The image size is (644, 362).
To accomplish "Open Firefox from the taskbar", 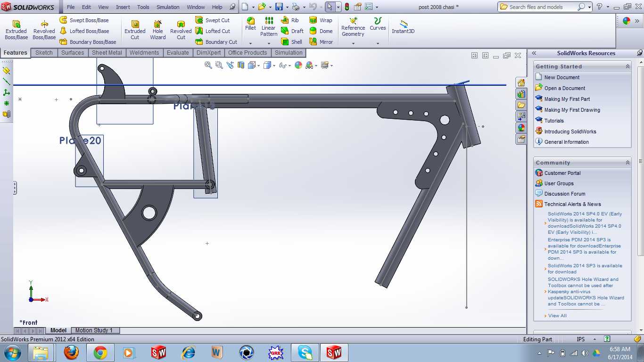I will click(x=71, y=353).
